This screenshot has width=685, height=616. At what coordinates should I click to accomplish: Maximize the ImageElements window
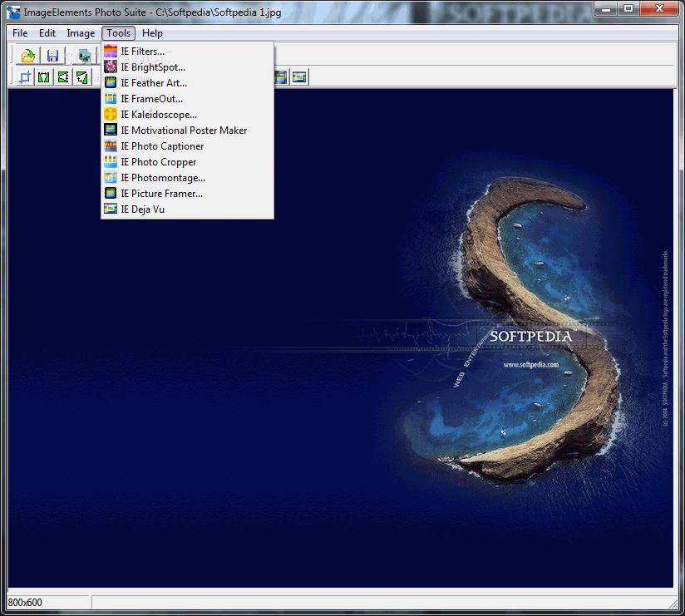coord(628,9)
